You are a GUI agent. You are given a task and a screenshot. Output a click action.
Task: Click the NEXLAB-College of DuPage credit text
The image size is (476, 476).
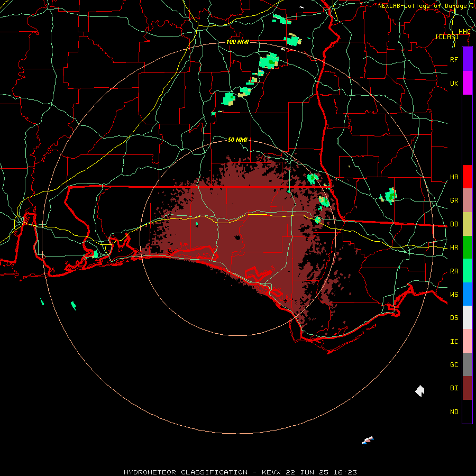(424, 6)
